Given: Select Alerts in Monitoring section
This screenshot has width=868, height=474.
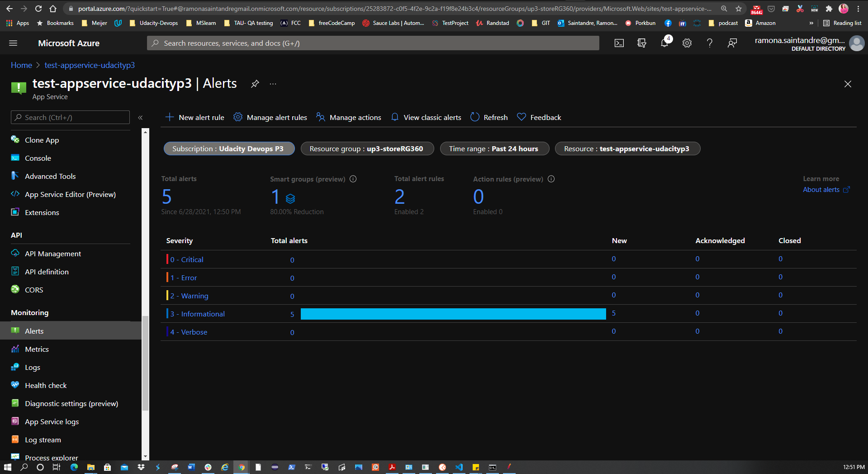Looking at the screenshot, I should [71, 331].
